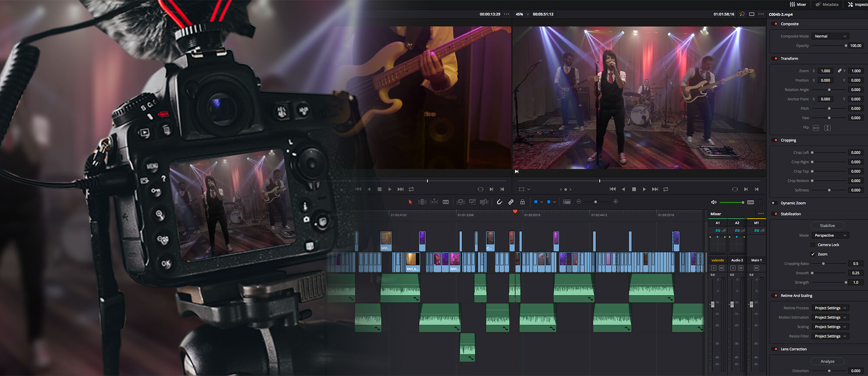Toggle timeline Snapping magnet icon
The image size is (868, 376).
click(499, 202)
